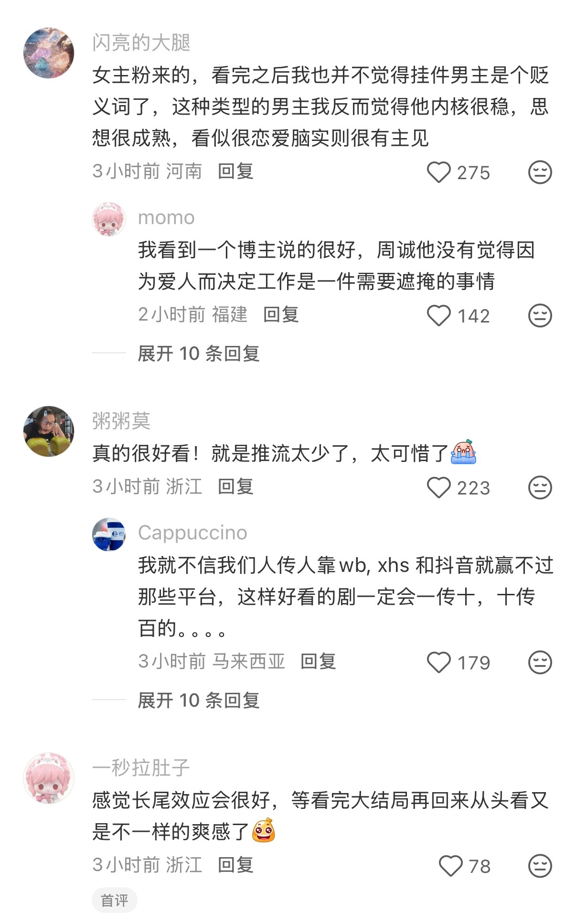The height and width of the screenshot is (924, 576).
Task: Open 闪亮的大腿's profile avatar
Action: pyautogui.click(x=49, y=53)
